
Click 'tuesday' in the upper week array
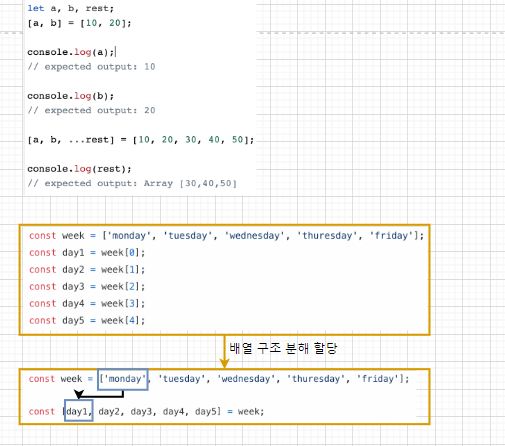188,236
